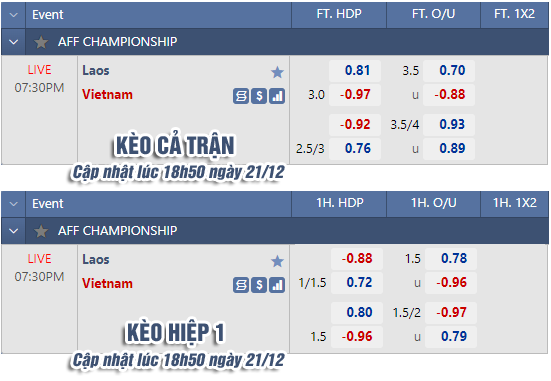Click dollar icon in first-half Vietnam row
The width and height of the screenshot is (551, 381).
tap(259, 285)
